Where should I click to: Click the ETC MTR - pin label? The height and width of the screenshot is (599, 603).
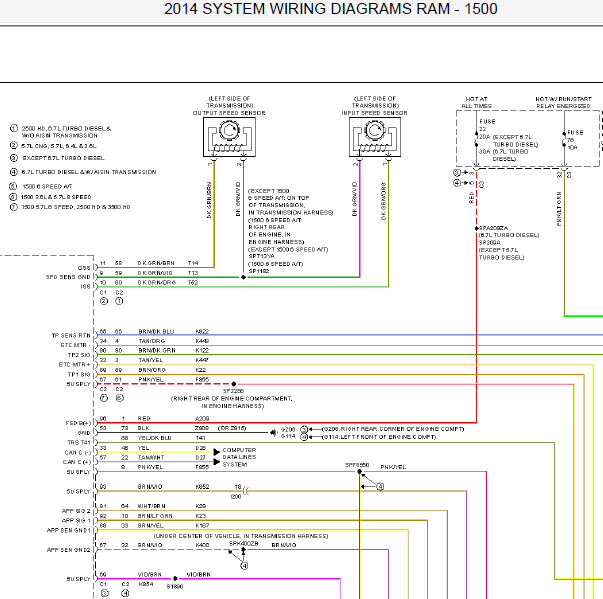point(75,345)
